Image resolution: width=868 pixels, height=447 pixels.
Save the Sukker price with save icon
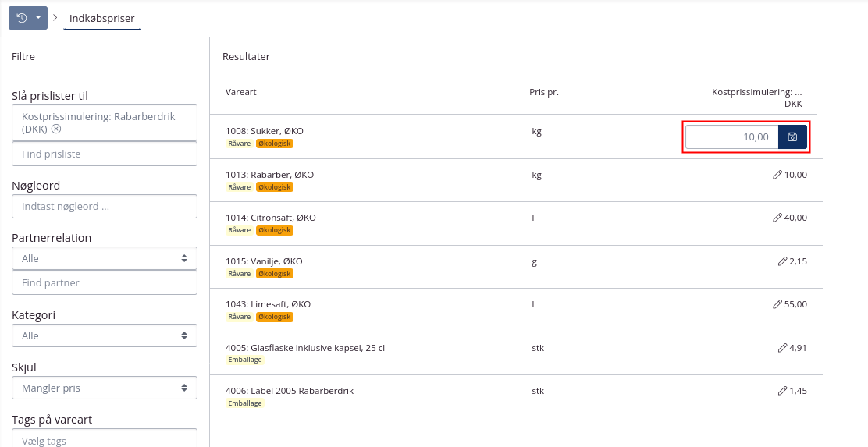coord(792,137)
